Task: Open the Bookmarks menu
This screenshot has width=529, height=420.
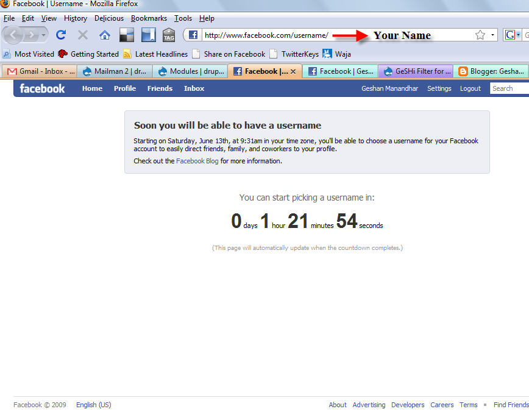Action: [149, 18]
